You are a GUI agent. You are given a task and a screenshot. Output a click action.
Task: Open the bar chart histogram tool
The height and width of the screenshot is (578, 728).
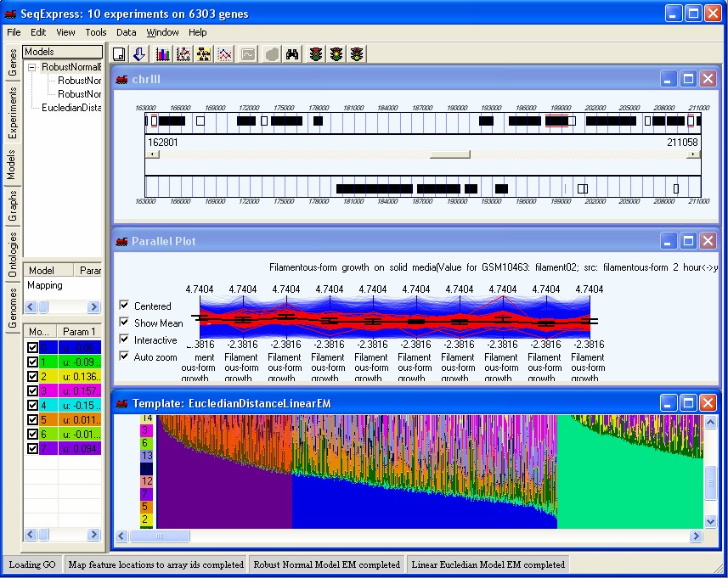(161, 54)
